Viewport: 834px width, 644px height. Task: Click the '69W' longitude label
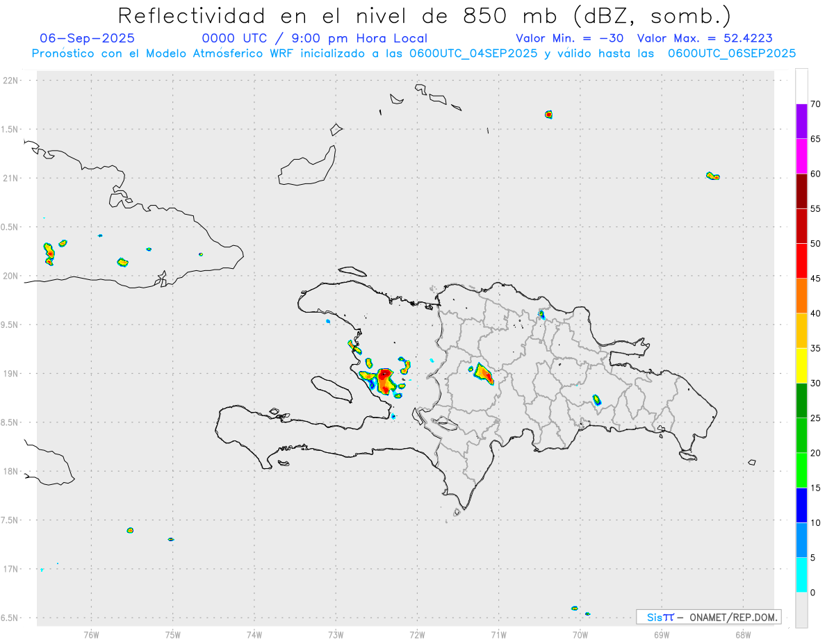click(662, 634)
